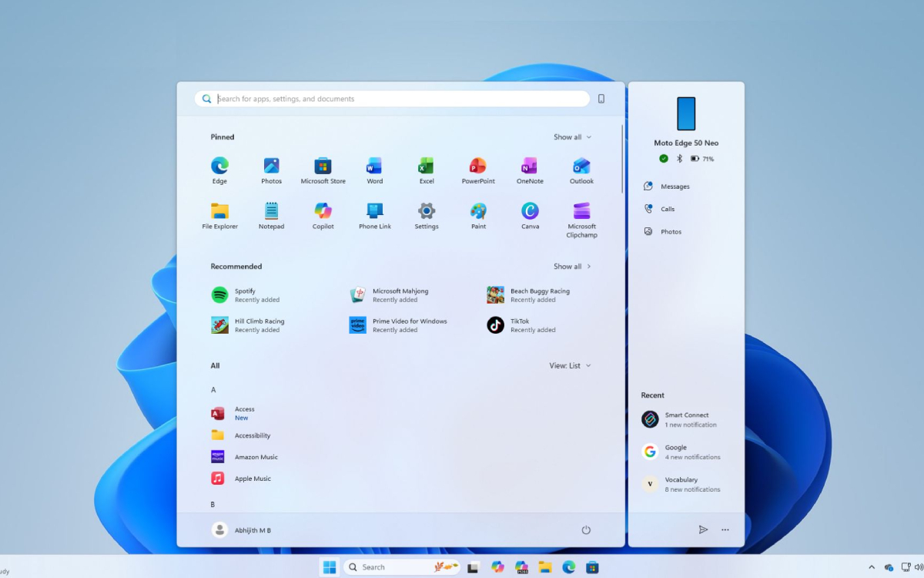This screenshot has height=578, width=924.
Task: Send a message using the paper plane icon
Action: (x=703, y=529)
